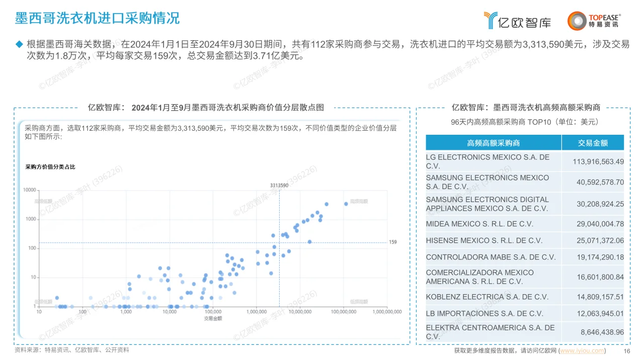Click the 10000 y-axis tick label
Viewport: 644px width, 362px height.
point(30,190)
